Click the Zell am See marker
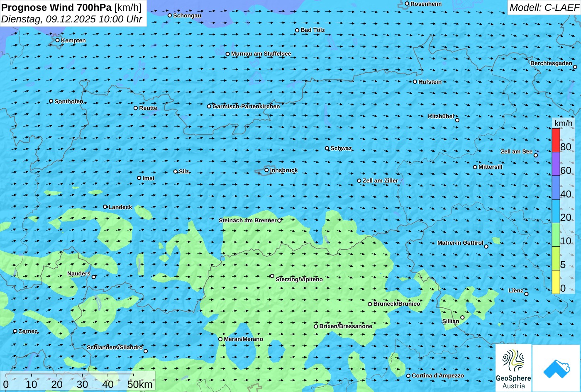 point(536,155)
